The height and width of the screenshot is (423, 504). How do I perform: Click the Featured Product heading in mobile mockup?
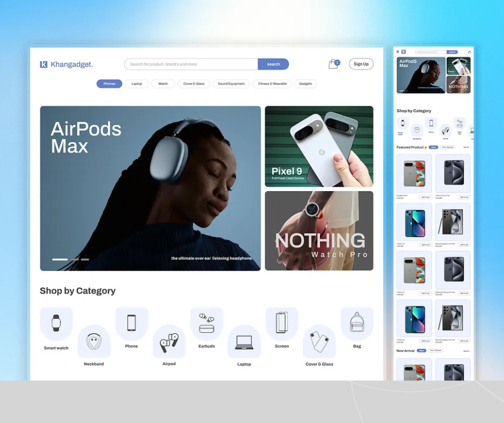(411, 147)
